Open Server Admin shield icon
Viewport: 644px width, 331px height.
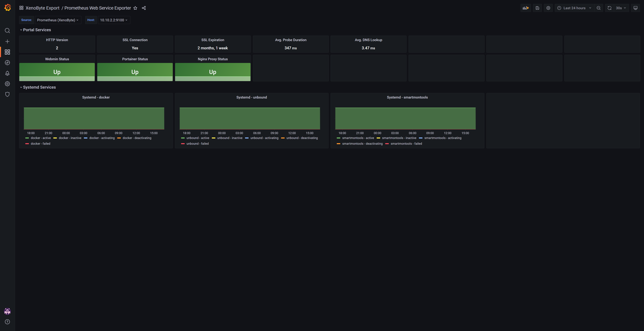click(7, 94)
